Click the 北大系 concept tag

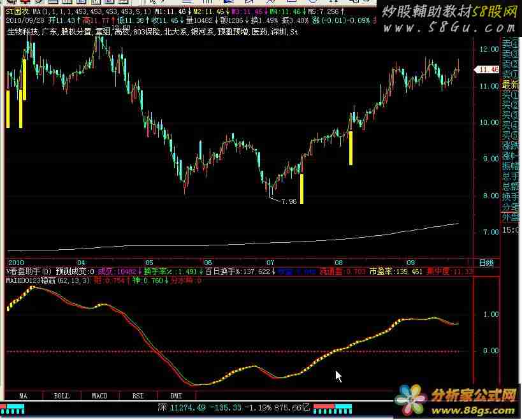click(x=175, y=32)
